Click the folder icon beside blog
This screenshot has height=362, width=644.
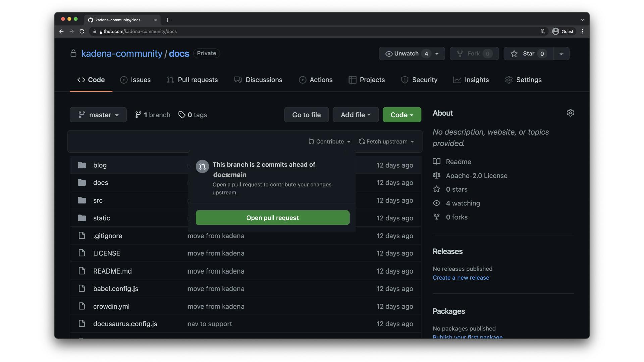click(82, 165)
